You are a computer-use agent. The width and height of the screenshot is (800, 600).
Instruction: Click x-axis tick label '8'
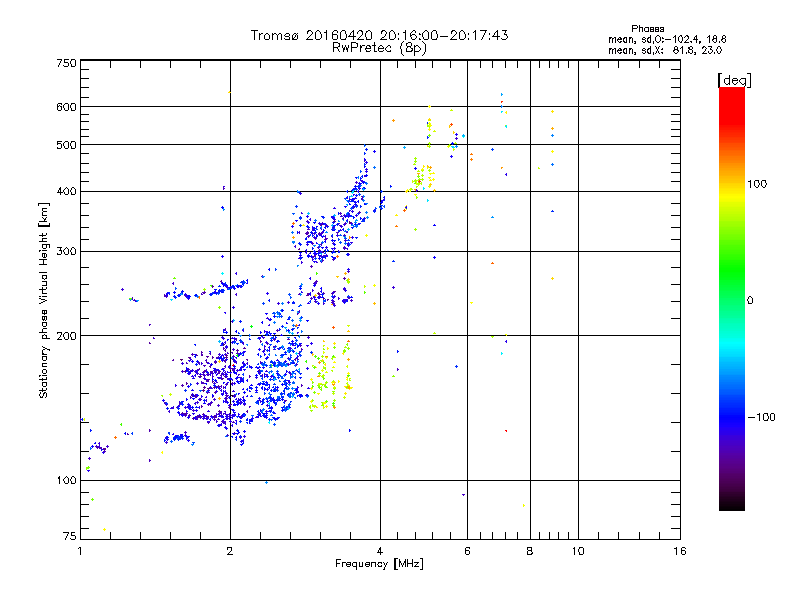coord(530,551)
